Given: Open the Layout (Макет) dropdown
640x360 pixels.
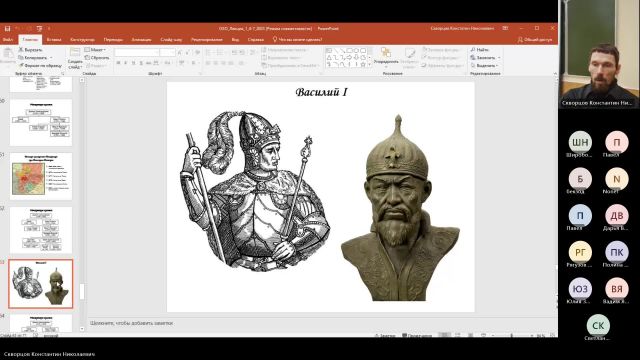Looking at the screenshot, I should (x=96, y=49).
